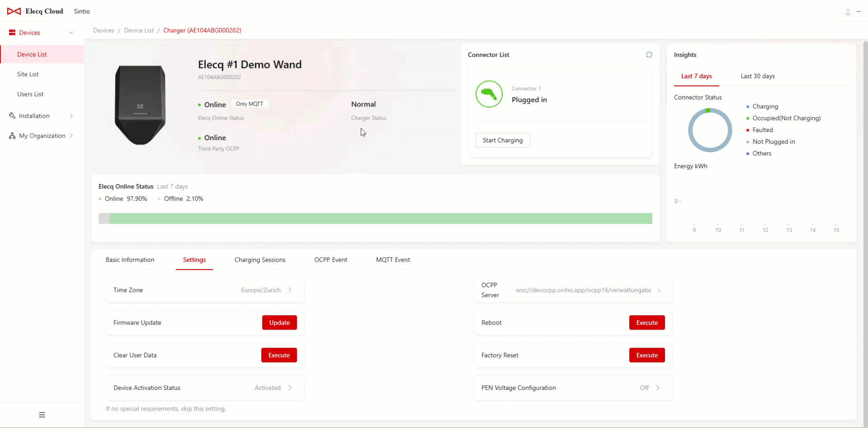Click the My Organization hierarchy icon
Viewport: 868px width, 428px height.
tap(12, 136)
